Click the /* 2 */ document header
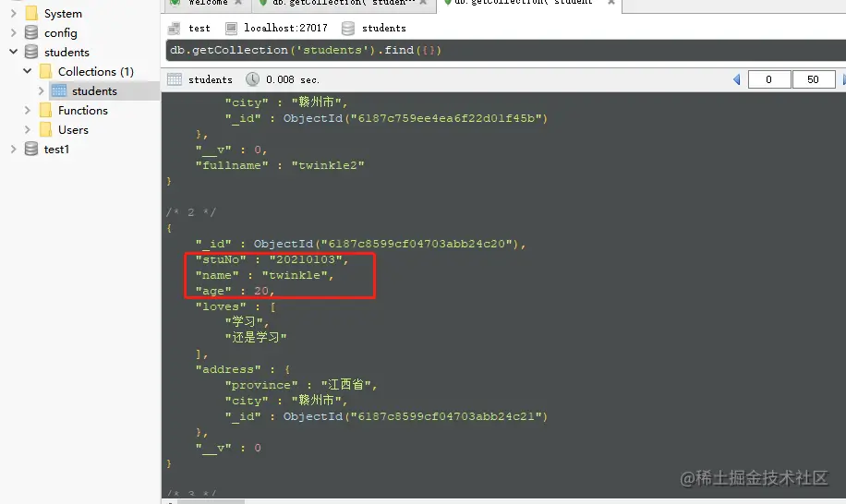 (191, 212)
